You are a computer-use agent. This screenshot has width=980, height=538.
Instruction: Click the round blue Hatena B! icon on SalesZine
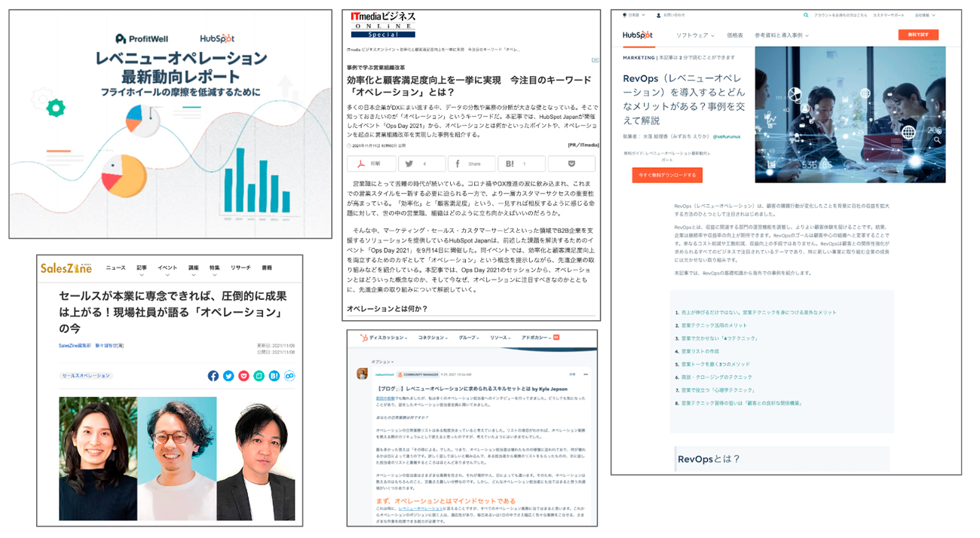(274, 375)
